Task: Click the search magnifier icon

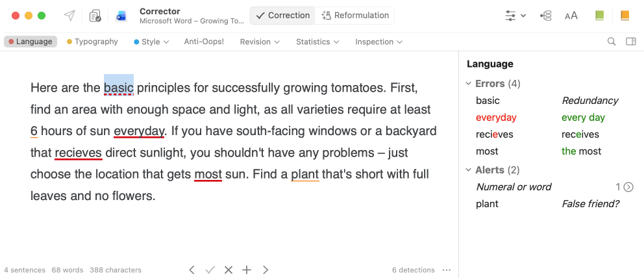Action: (x=612, y=42)
